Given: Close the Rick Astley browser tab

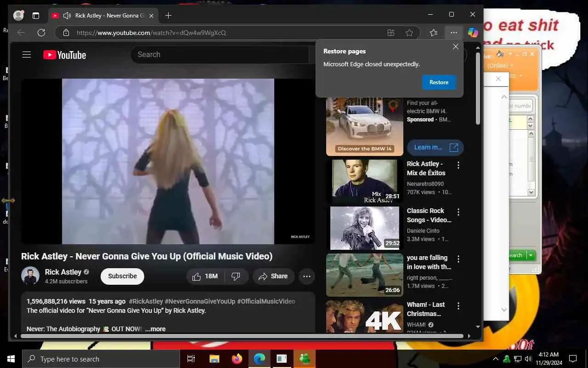Looking at the screenshot, I should click(151, 16).
